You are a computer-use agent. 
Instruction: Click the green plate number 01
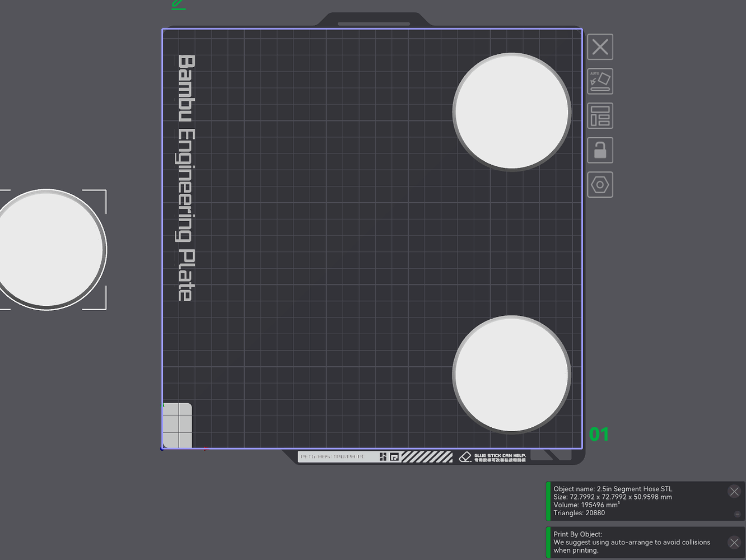click(599, 434)
